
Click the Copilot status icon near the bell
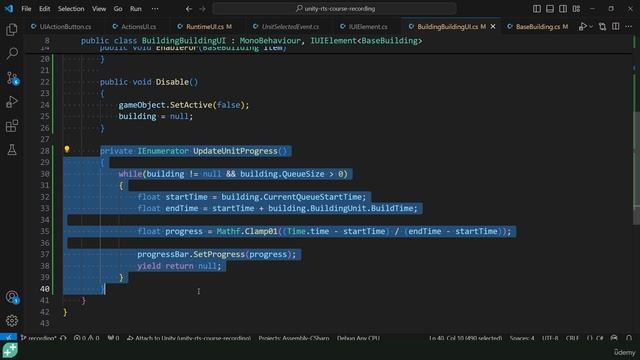pos(614,338)
